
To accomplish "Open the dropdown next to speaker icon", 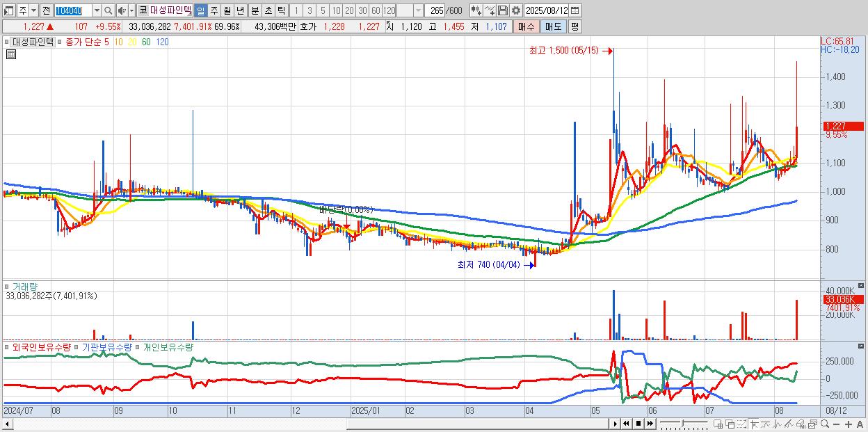I will (x=131, y=10).
